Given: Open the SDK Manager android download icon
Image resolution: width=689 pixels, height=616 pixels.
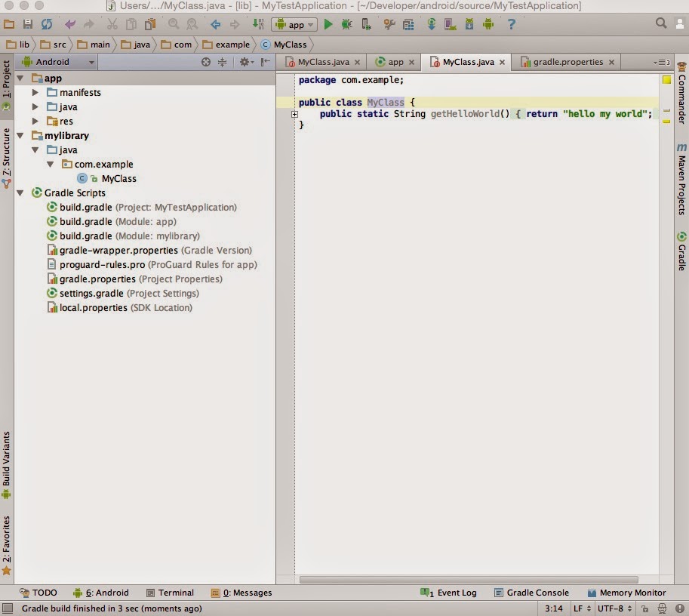Looking at the screenshot, I should tap(469, 24).
